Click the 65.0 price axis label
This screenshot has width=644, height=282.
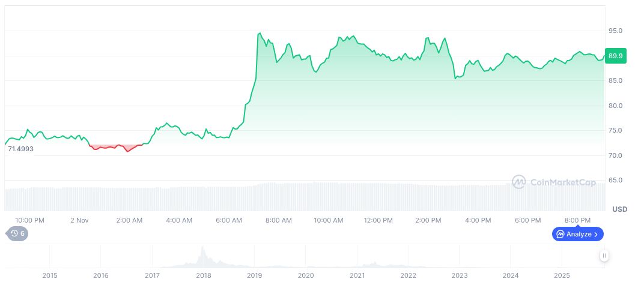[615, 180]
